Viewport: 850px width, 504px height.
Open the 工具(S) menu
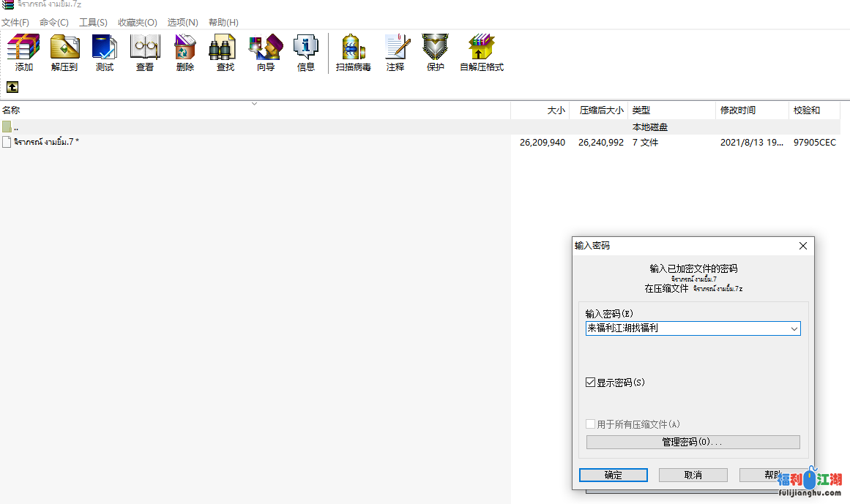tap(93, 23)
